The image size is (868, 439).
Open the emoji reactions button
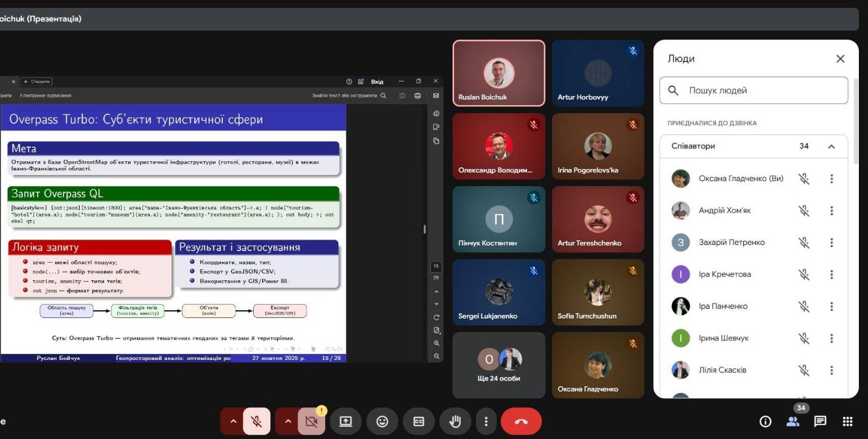pyautogui.click(x=382, y=421)
